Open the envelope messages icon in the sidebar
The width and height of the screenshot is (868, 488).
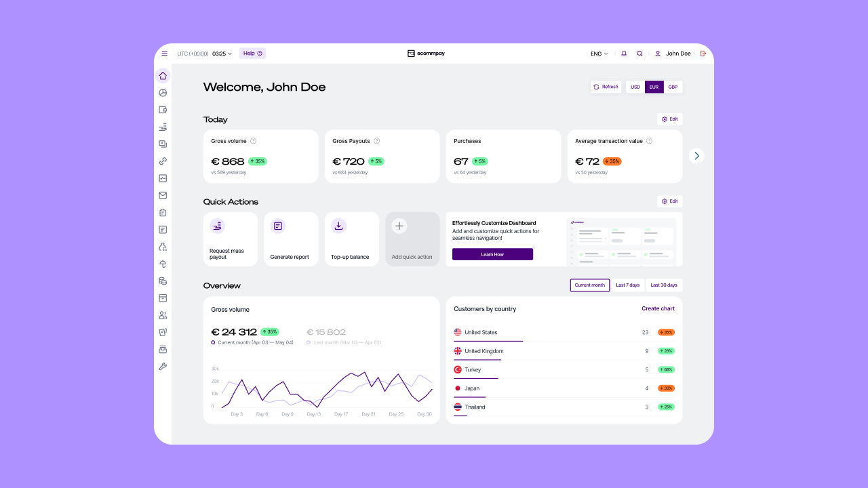coord(163,195)
